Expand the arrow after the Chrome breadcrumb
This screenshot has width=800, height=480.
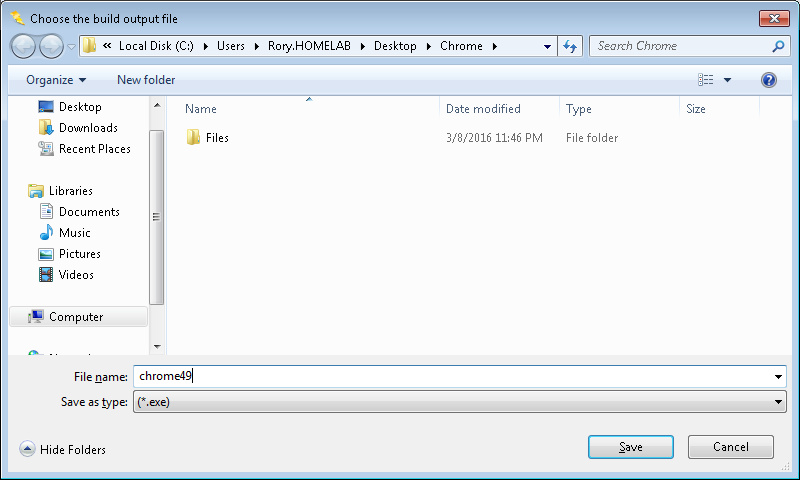point(494,46)
